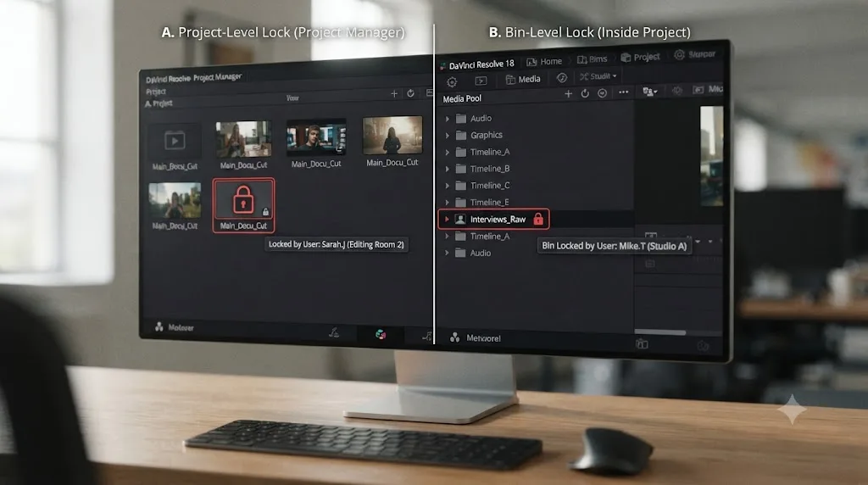Viewport: 868px width, 485px height.
Task: Open Media Pool three-dots options menu
Action: pyautogui.click(x=623, y=92)
